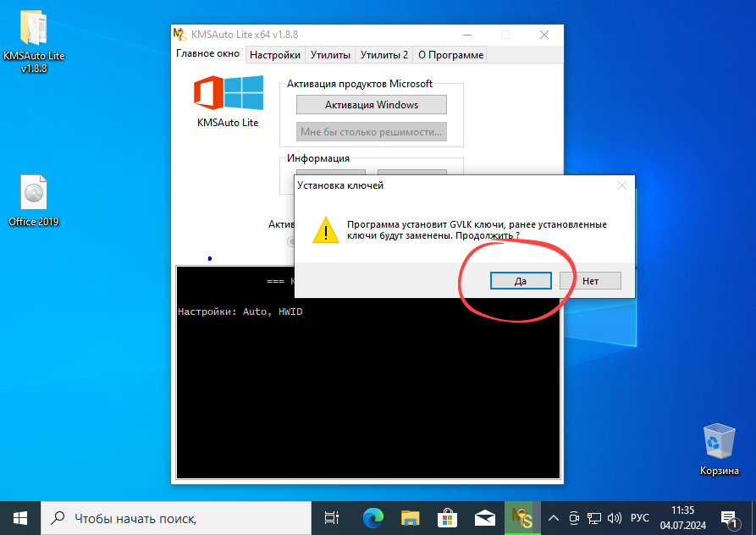Image resolution: width=756 pixels, height=535 pixels.
Task: Launch Microsoft Edge from the taskbar
Action: [x=372, y=517]
